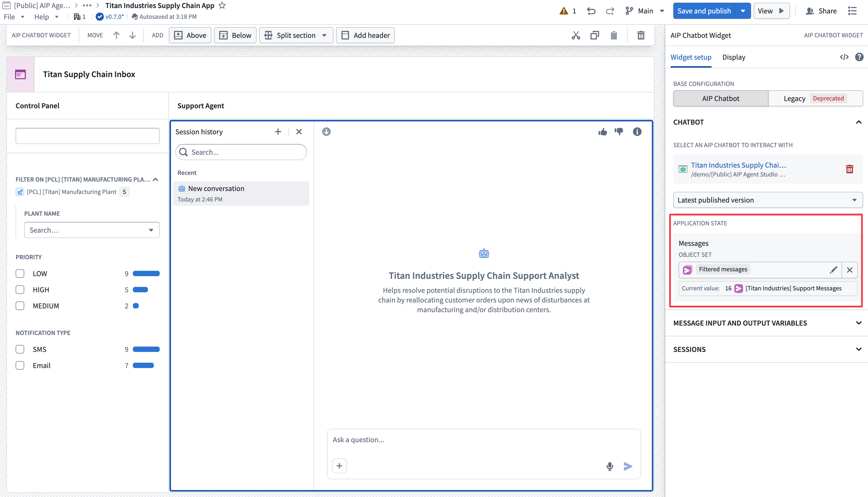Image resolution: width=868 pixels, height=497 pixels.
Task: Remove the Titan Industries Supply Chain chatbot
Action: click(x=850, y=169)
